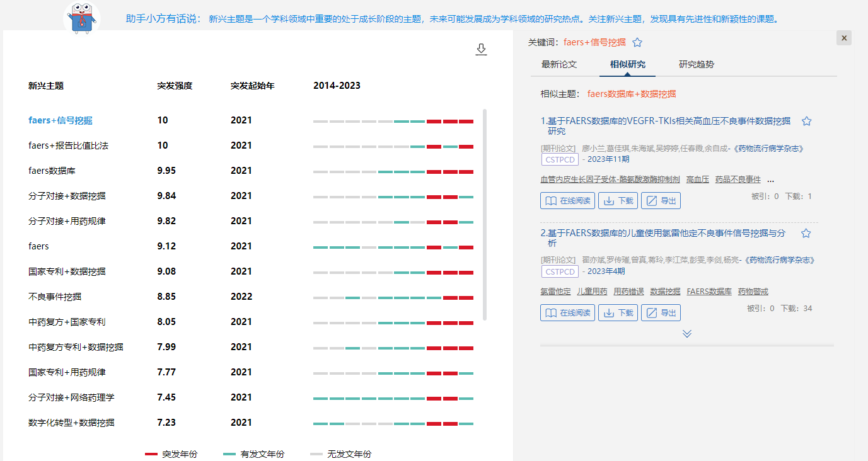Image resolution: width=868 pixels, height=461 pixels.
Task: Star the keyword faers+信号挖掘
Action: (x=637, y=43)
